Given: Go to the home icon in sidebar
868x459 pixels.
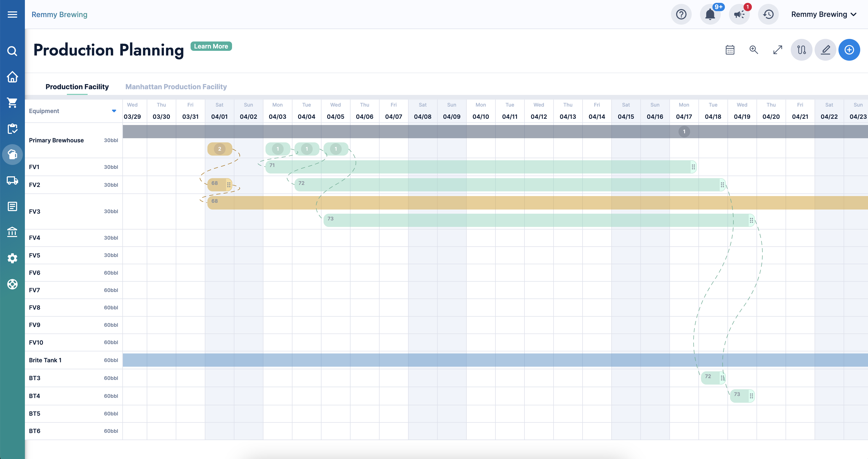Looking at the screenshot, I should [x=12, y=77].
